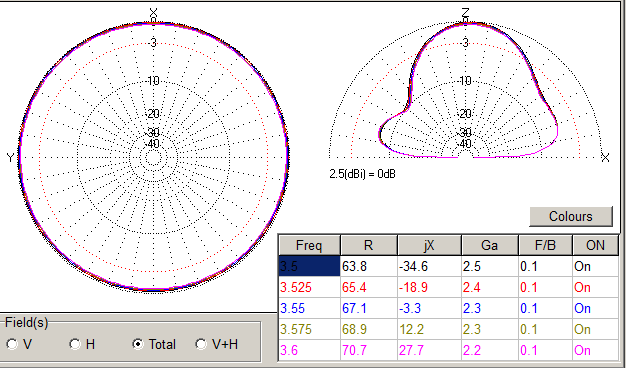The height and width of the screenshot is (368, 626).
Task: Toggle the On cell for 3.5
Action: click(x=595, y=266)
